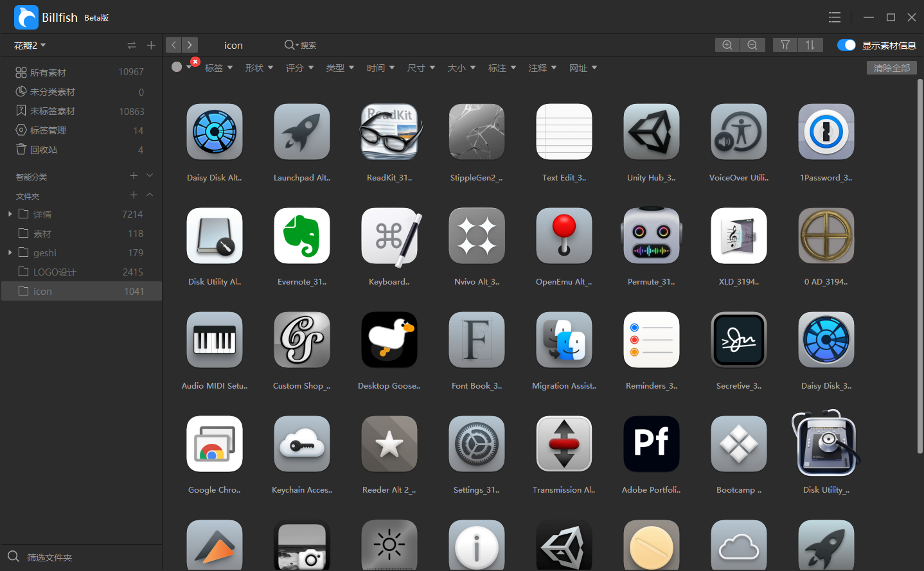Add a new smart category (智能分类)
The height and width of the screenshot is (571, 924).
(134, 175)
